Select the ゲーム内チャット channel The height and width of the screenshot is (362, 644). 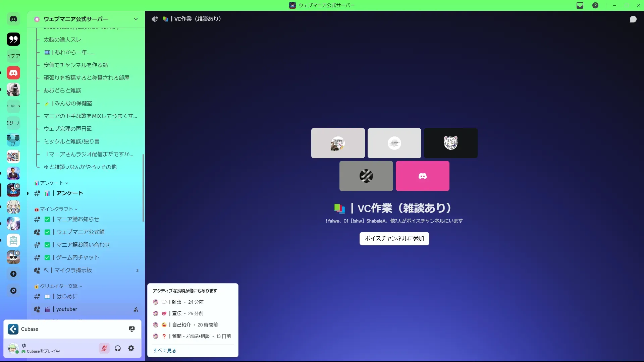[x=77, y=257]
